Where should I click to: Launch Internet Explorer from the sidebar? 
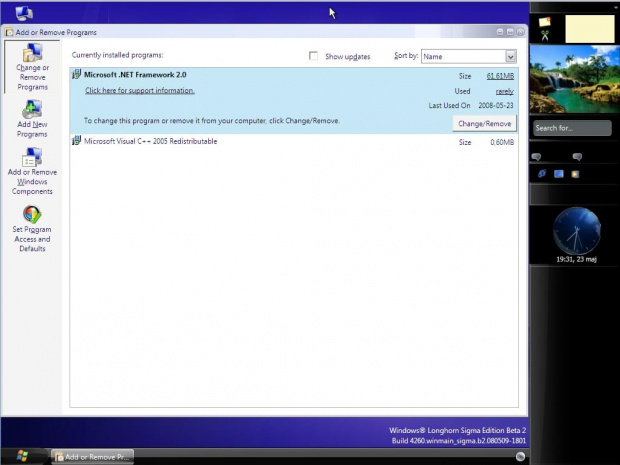542,174
